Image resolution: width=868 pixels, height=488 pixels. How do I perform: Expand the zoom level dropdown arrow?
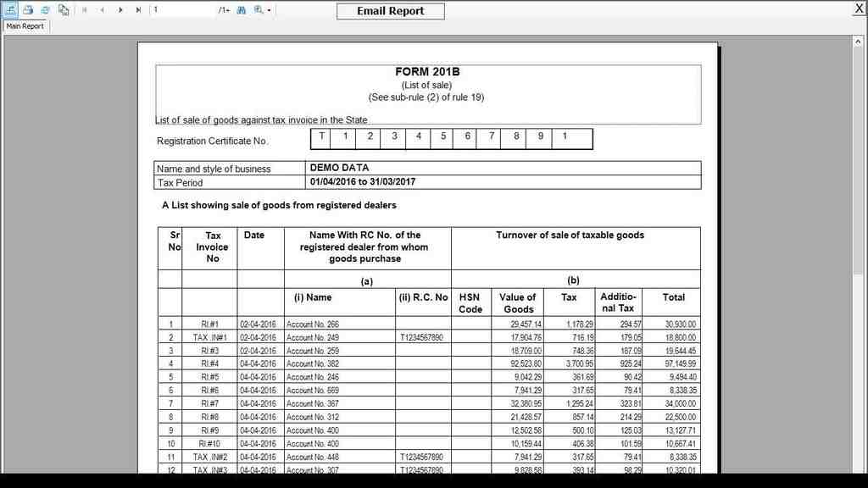click(x=270, y=10)
